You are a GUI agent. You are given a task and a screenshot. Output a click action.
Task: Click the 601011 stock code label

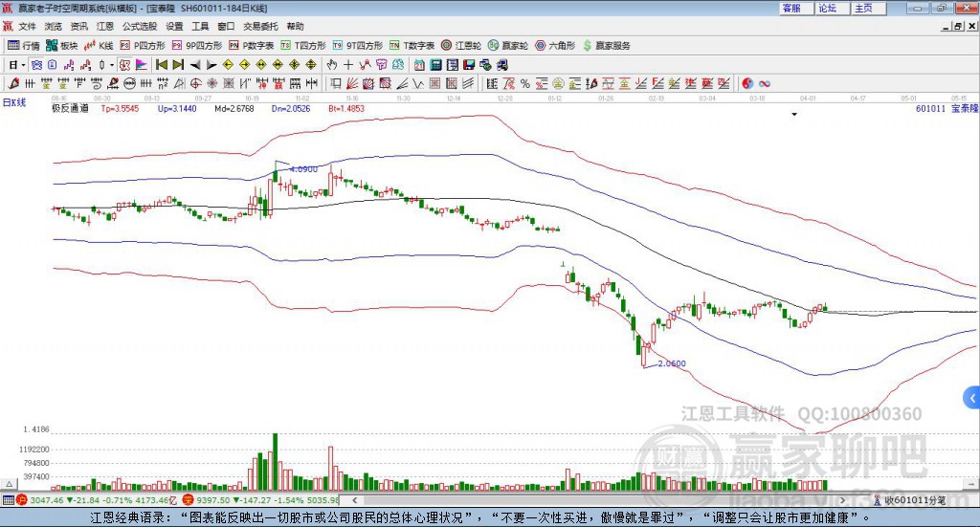(x=930, y=109)
